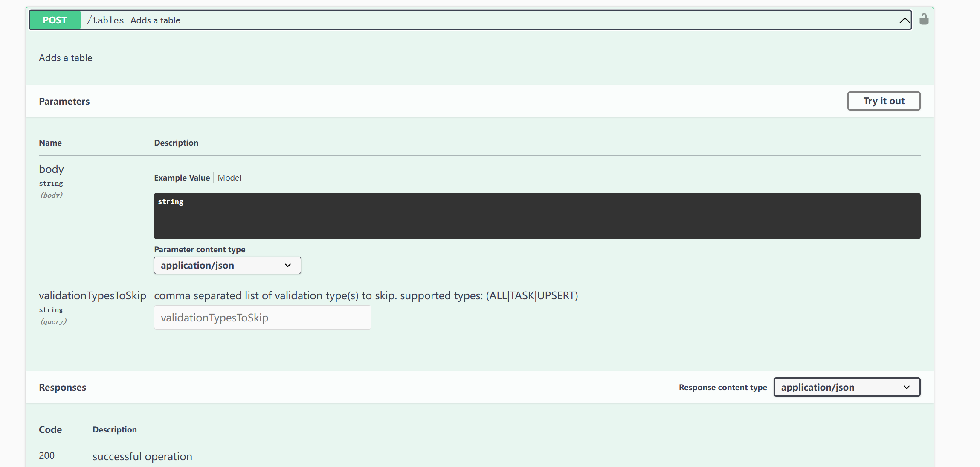Click the /tables endpoint path
Viewport: 980px width, 467px height.
click(105, 20)
